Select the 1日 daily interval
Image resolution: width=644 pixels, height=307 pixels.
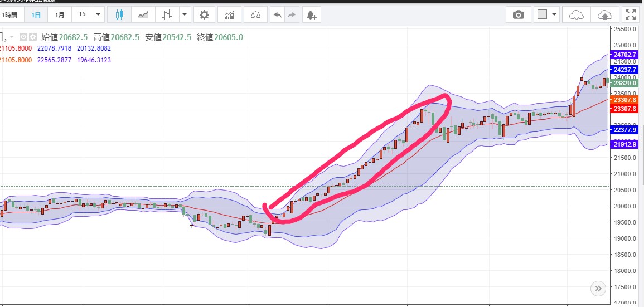(x=36, y=15)
